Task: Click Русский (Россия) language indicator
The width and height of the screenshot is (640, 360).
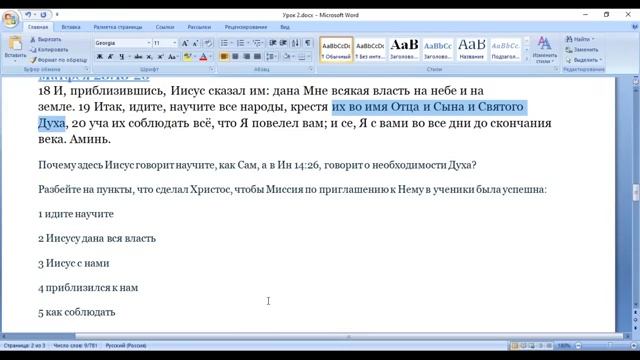Action: tap(126, 346)
